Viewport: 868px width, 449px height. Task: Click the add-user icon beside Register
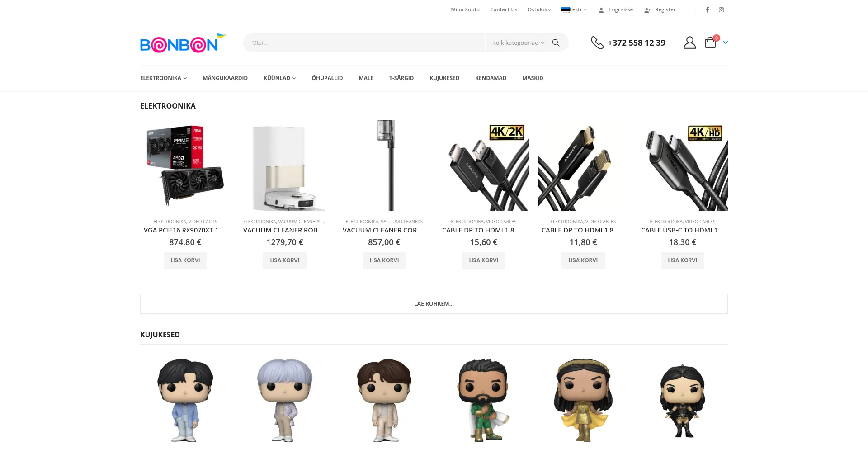(x=647, y=10)
